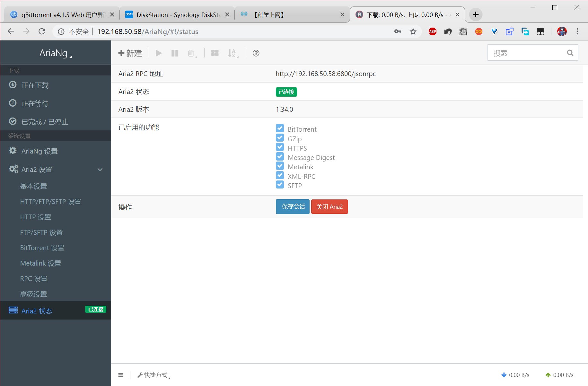Click the search magnifier icon
This screenshot has height=386, width=588.
(570, 53)
